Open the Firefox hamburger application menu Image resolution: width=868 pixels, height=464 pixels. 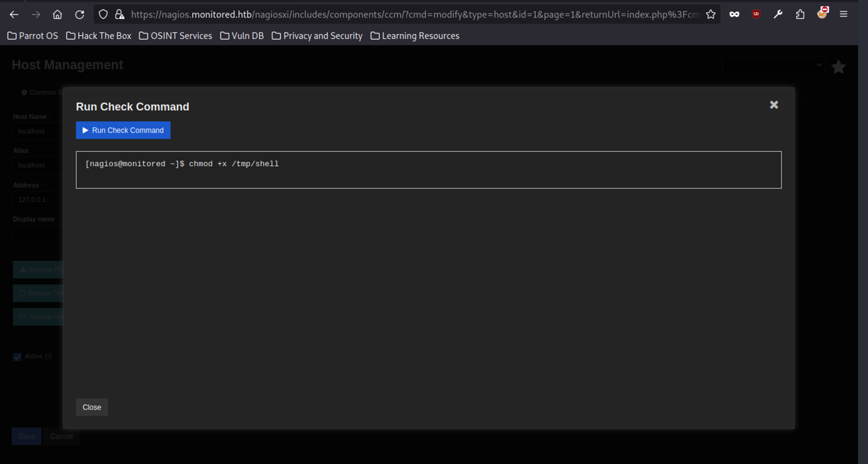843,14
